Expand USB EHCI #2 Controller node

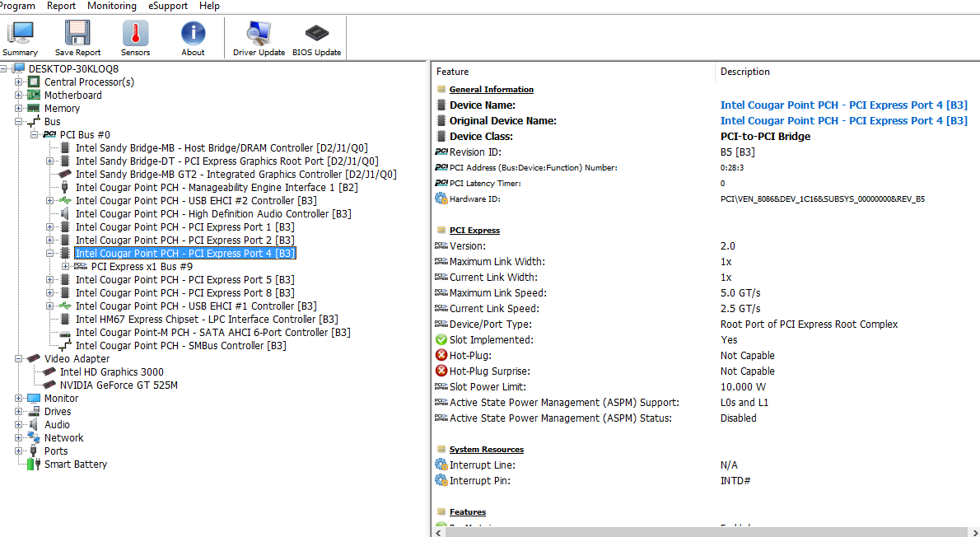[50, 201]
